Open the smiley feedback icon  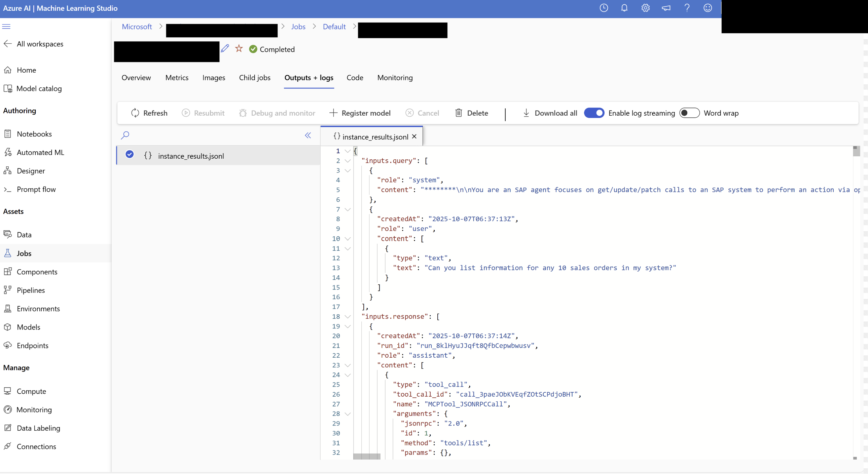pyautogui.click(x=707, y=8)
